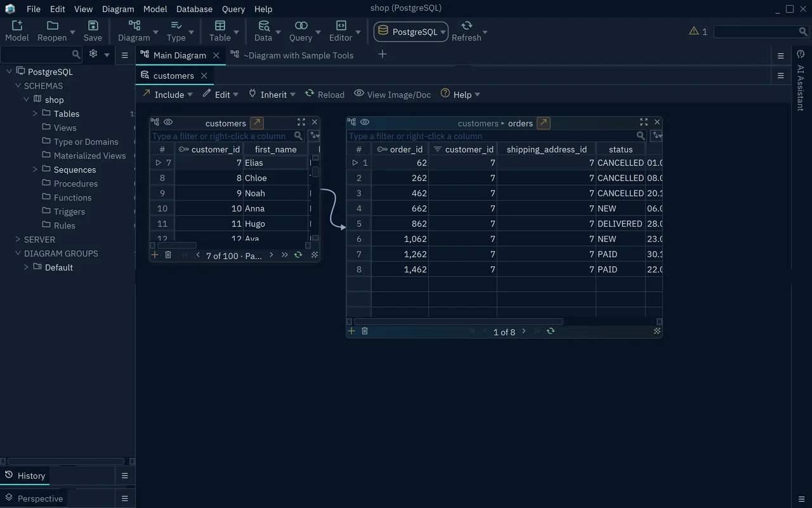Expand the SERVER tree section
Viewport: 812px width, 508px height.
coord(18,239)
